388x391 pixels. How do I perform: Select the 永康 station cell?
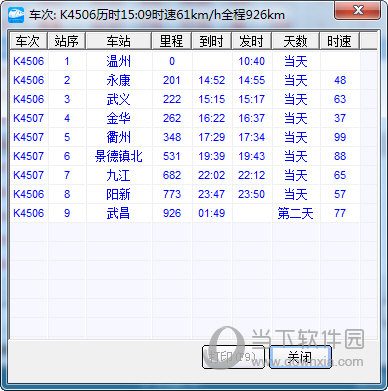119,80
